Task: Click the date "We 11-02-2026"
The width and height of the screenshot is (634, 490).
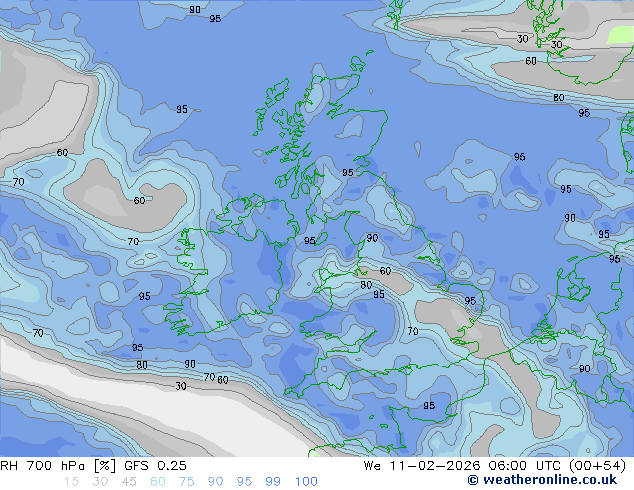Action: click(x=422, y=466)
